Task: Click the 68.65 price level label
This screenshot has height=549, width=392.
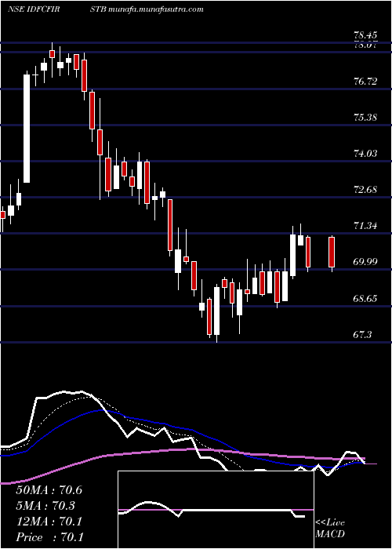Action: [365, 299]
